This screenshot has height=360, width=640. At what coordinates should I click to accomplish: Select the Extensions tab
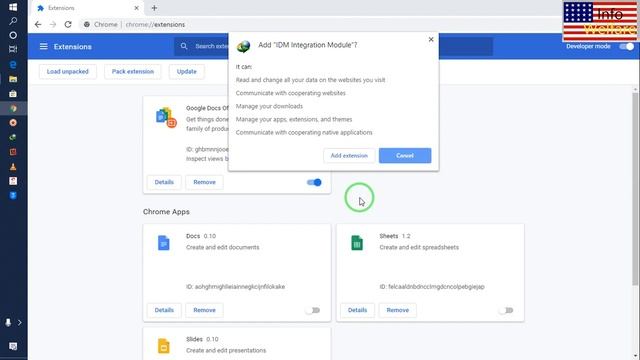87,8
